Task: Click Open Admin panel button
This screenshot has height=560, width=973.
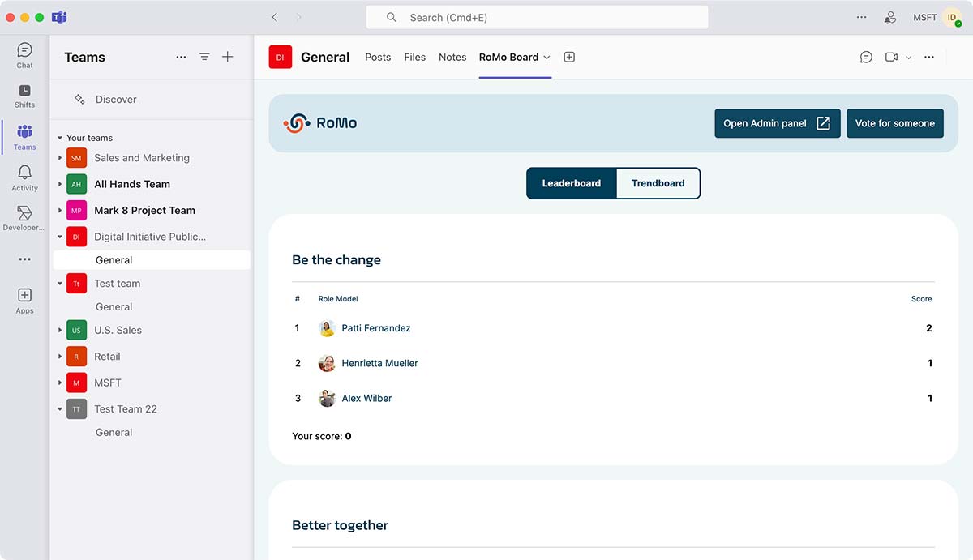Action: point(778,123)
